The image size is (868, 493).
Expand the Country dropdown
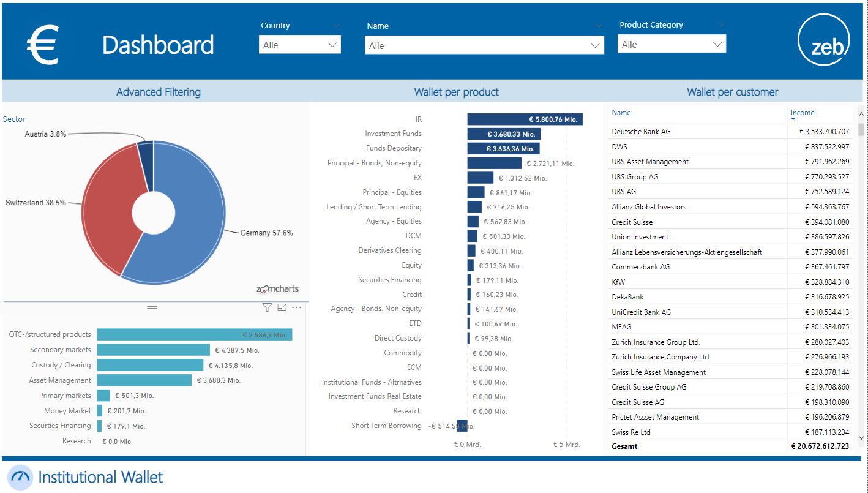click(x=332, y=45)
